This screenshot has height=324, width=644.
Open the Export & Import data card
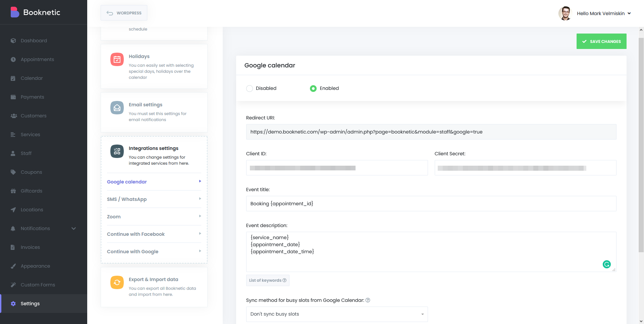[x=154, y=287]
